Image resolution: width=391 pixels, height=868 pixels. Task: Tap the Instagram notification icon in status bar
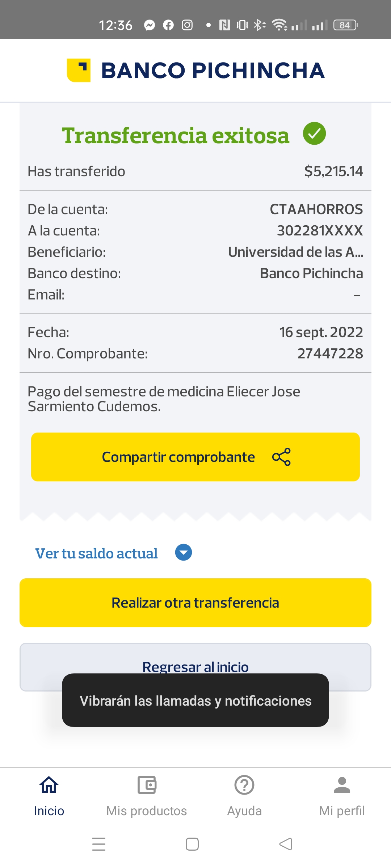pyautogui.click(x=187, y=25)
